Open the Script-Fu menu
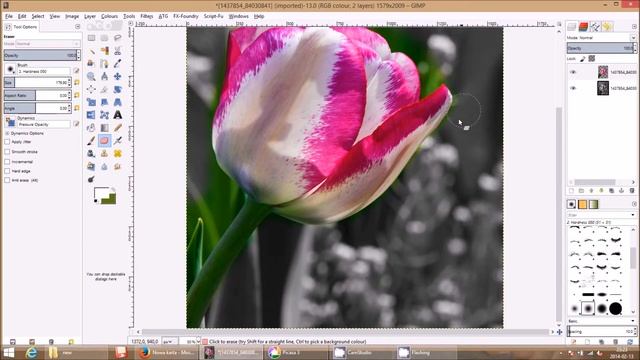The width and height of the screenshot is (640, 360). (213, 16)
